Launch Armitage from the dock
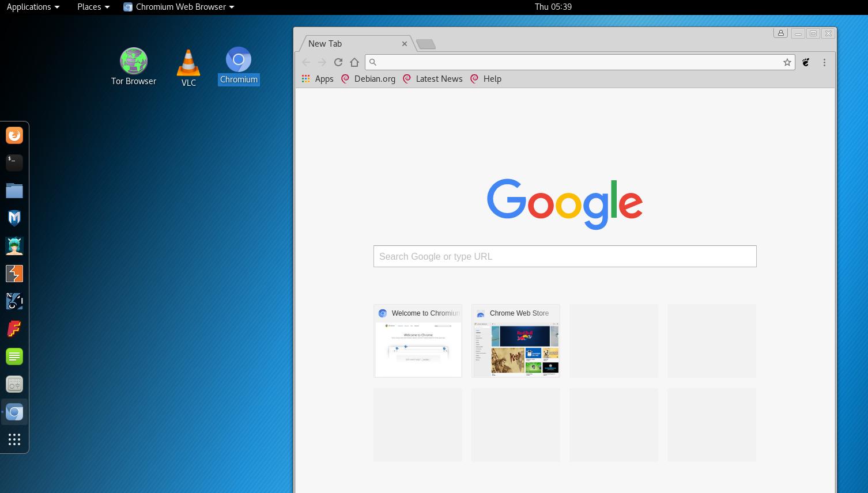 (14, 246)
